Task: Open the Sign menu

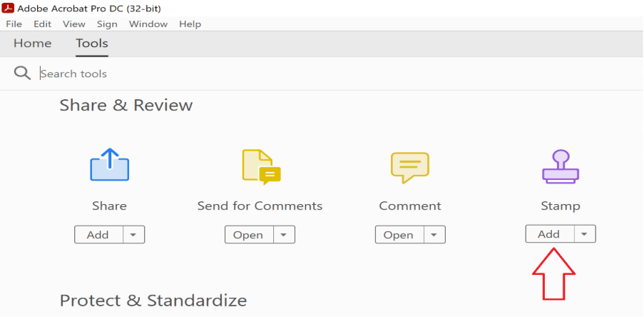Action: [x=107, y=24]
